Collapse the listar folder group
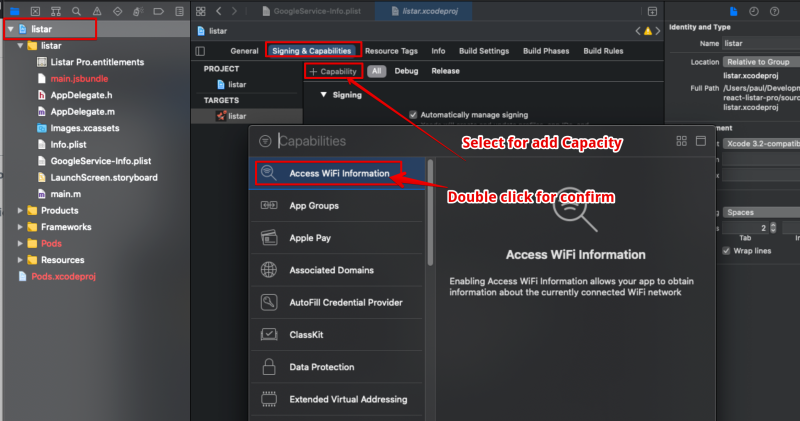This screenshot has height=421, width=800. coord(20,46)
